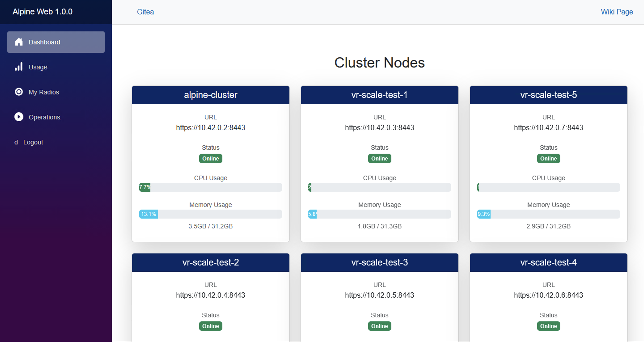Screen dimensions: 644x342
Task: Open the Gitea link
Action: pos(145,12)
